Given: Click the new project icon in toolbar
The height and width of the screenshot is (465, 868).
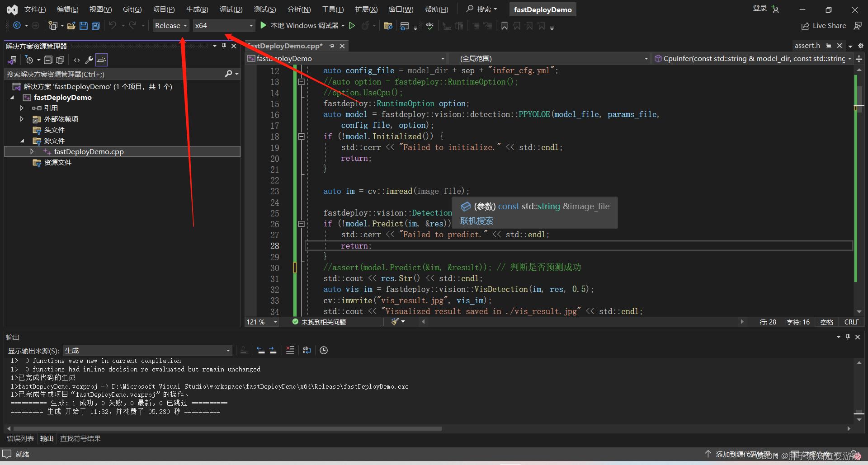Looking at the screenshot, I should 53,26.
